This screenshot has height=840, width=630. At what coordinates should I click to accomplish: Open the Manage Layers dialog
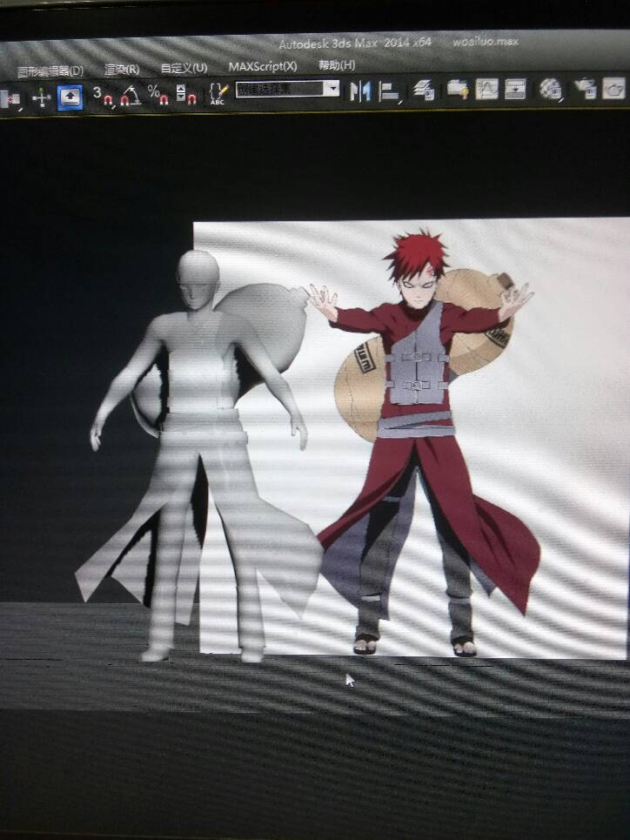pos(425,90)
